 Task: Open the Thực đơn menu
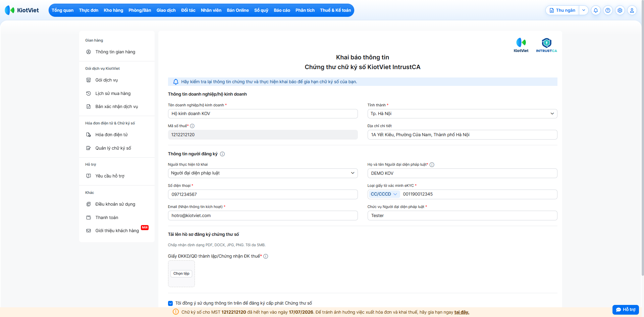[89, 10]
